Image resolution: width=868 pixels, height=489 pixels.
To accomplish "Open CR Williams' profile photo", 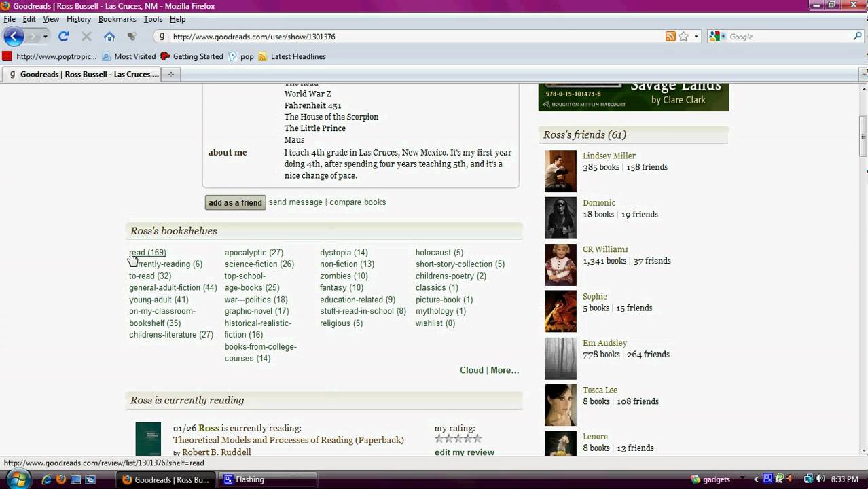I will coord(560,265).
